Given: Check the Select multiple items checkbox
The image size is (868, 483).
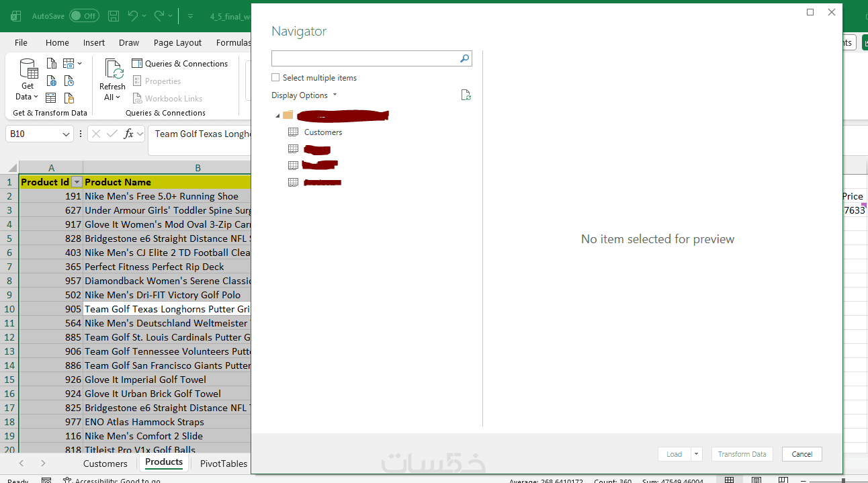Looking at the screenshot, I should pyautogui.click(x=275, y=78).
